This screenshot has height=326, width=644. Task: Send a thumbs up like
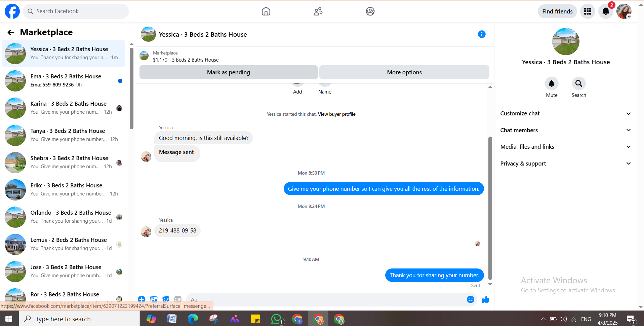coord(485,299)
